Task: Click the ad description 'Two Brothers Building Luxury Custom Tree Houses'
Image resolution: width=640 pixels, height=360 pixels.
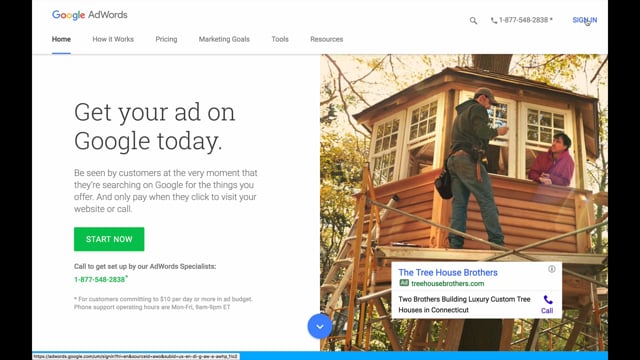Action: (464, 304)
